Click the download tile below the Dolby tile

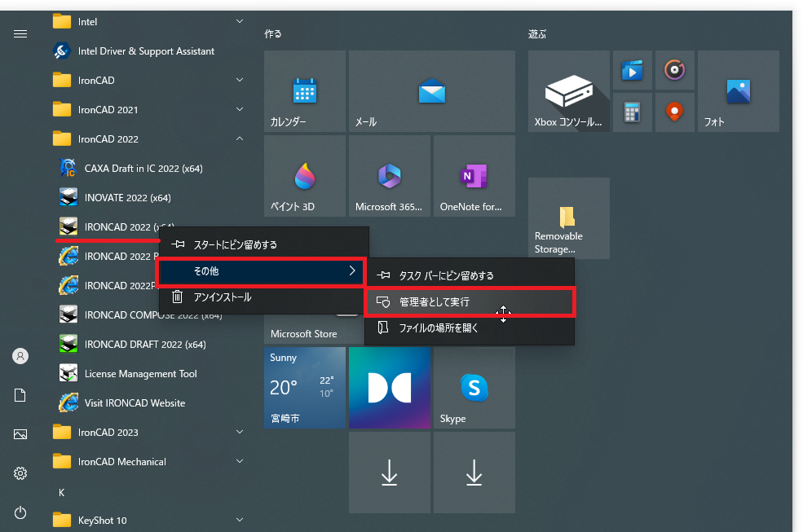[x=389, y=472]
